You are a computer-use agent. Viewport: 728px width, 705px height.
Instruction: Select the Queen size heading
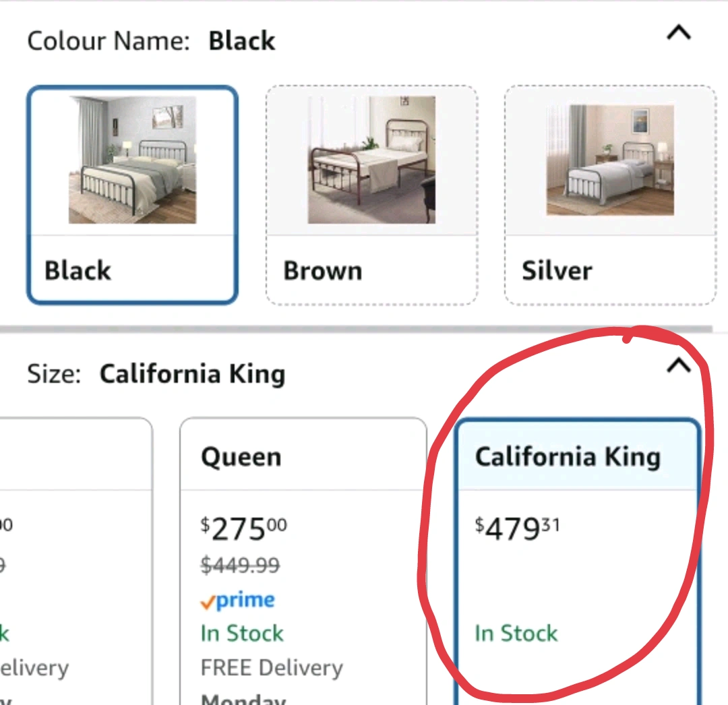tap(241, 457)
